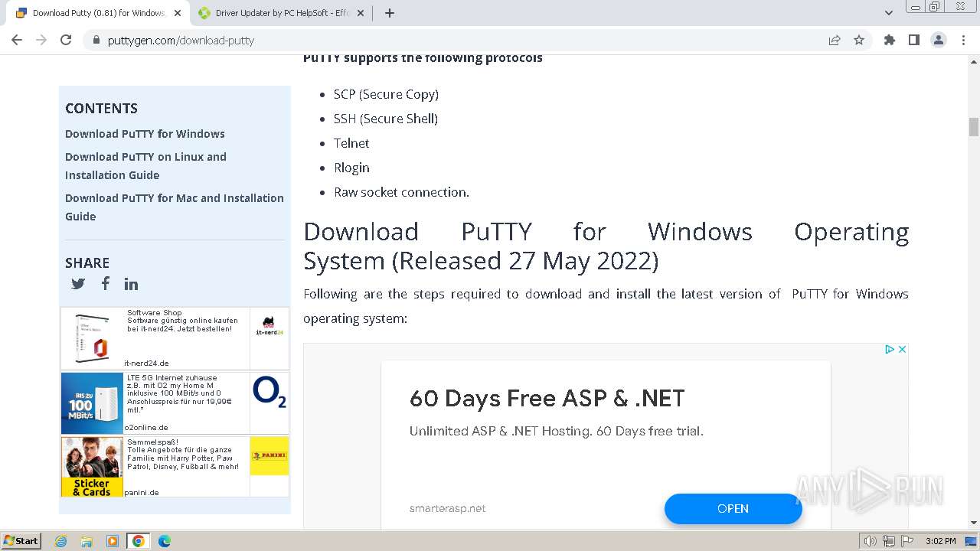Viewport: 980px width, 551px height.
Task: Click the AdChoices triangle icon
Action: click(890, 349)
